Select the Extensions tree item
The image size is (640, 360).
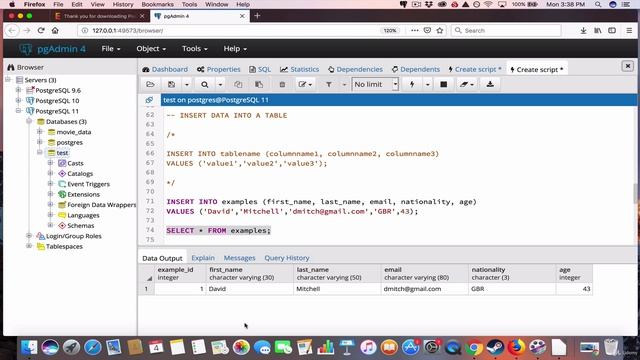[x=83, y=194]
